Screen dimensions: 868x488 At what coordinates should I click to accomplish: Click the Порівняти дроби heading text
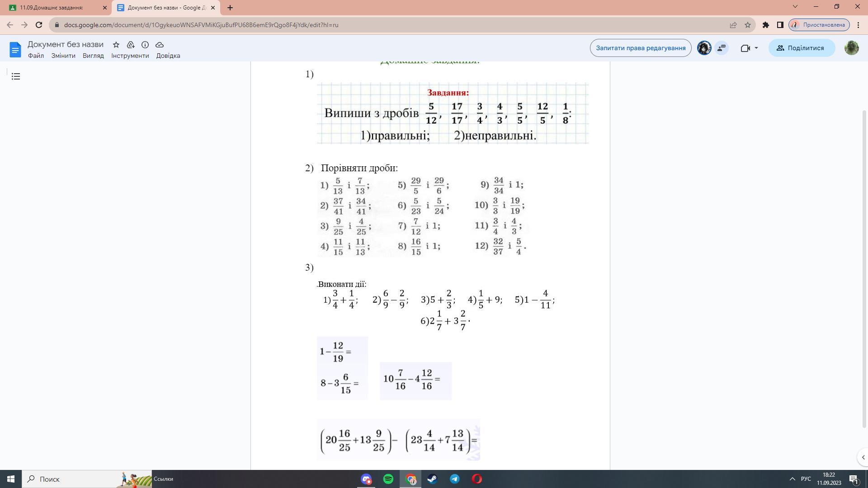(x=359, y=168)
